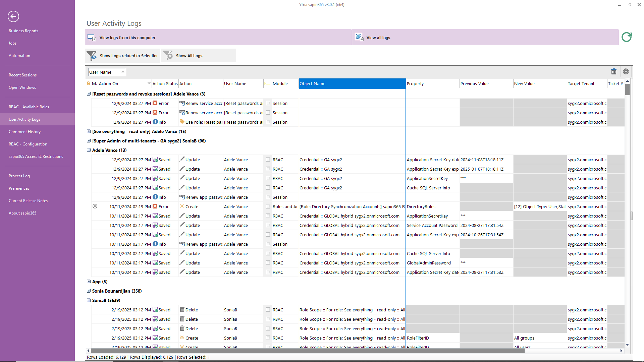Click View logs from this computer icon
This screenshot has width=644, height=362.
click(x=92, y=38)
